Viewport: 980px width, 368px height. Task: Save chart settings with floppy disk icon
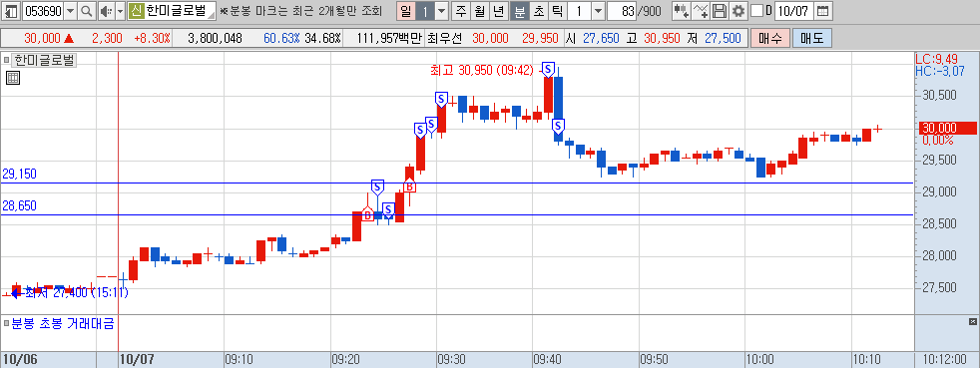point(720,11)
